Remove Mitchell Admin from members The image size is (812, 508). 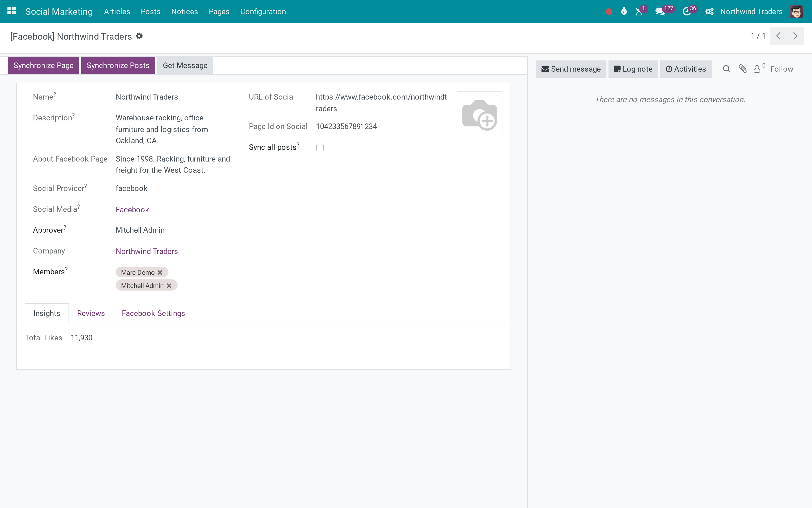pyautogui.click(x=169, y=285)
